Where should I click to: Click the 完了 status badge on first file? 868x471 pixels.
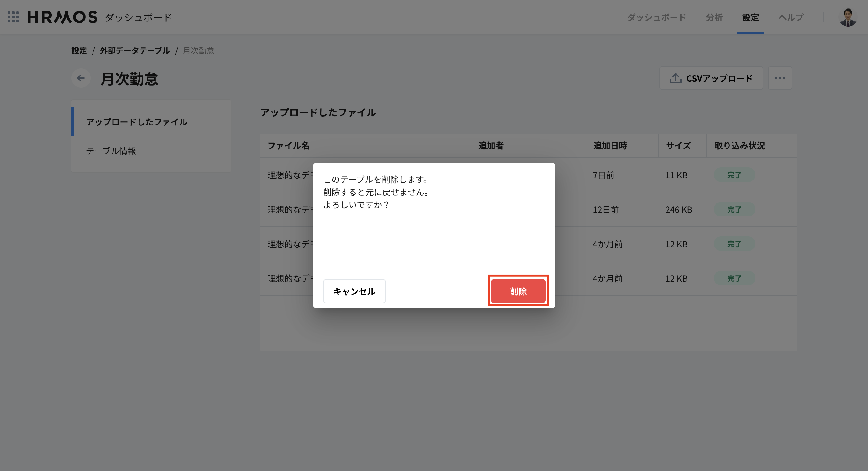click(x=734, y=175)
